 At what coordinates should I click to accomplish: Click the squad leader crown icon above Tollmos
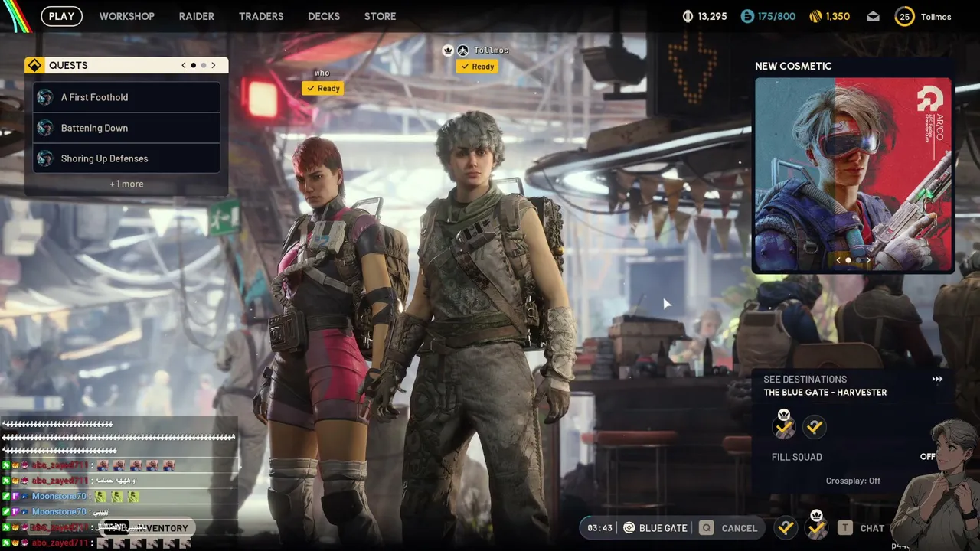coord(448,51)
